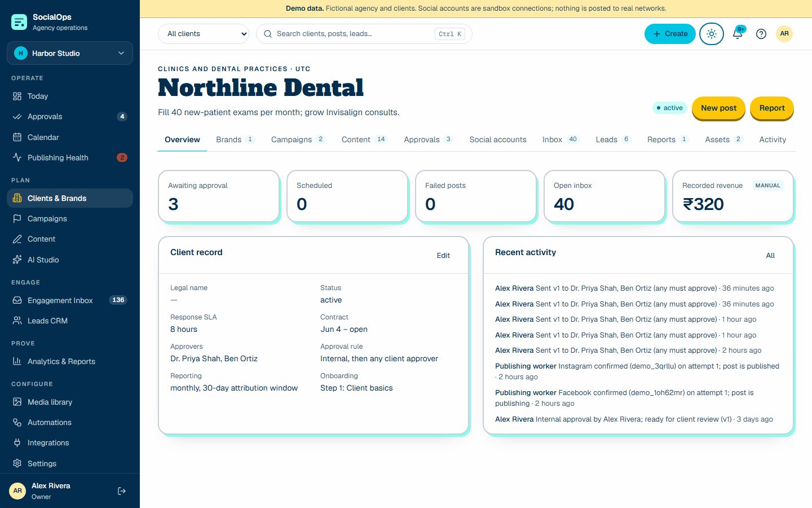812x508 pixels.
Task: Focus the search clients, posts, leads field
Action: tap(364, 34)
